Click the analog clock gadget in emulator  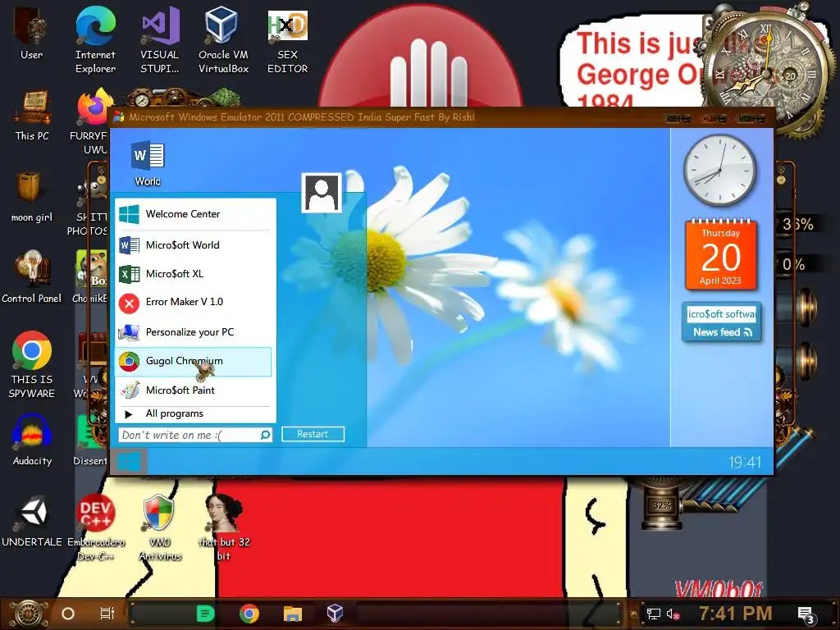[720, 171]
